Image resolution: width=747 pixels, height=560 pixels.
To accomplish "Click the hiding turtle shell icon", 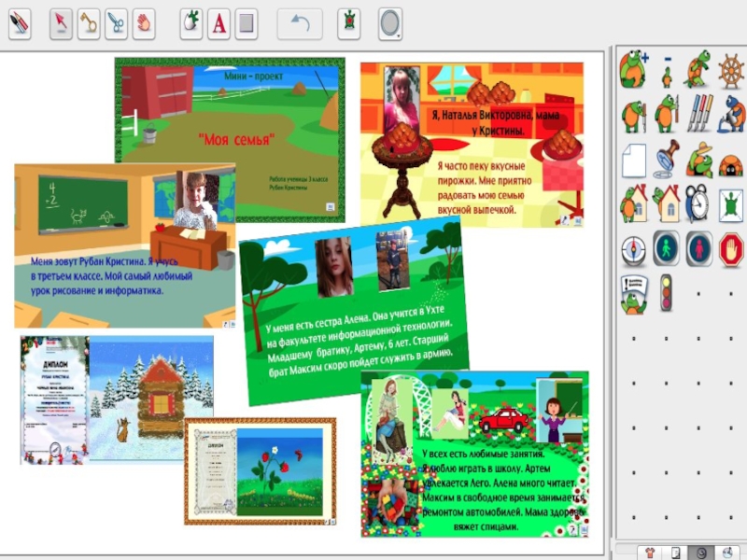I will (x=731, y=165).
